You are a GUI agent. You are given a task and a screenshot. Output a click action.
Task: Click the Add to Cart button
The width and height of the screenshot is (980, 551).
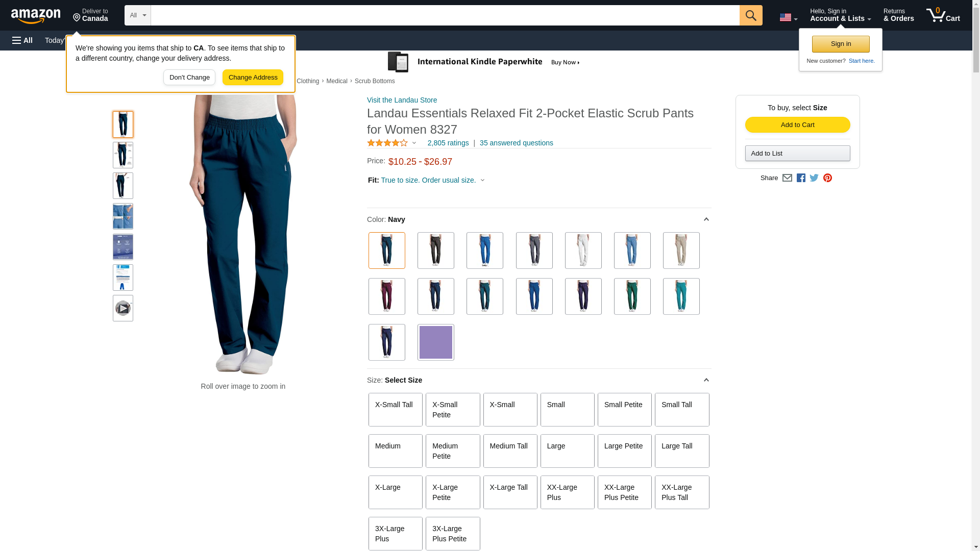point(797,125)
